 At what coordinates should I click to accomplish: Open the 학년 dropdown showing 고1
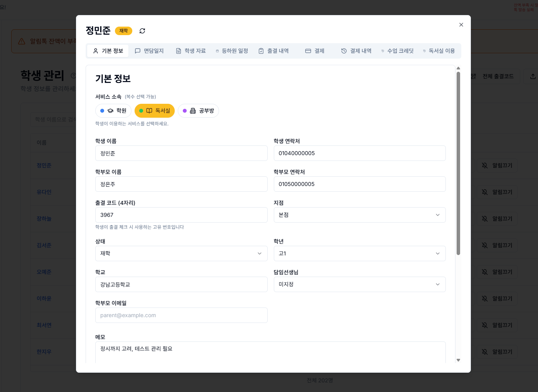pos(359,253)
